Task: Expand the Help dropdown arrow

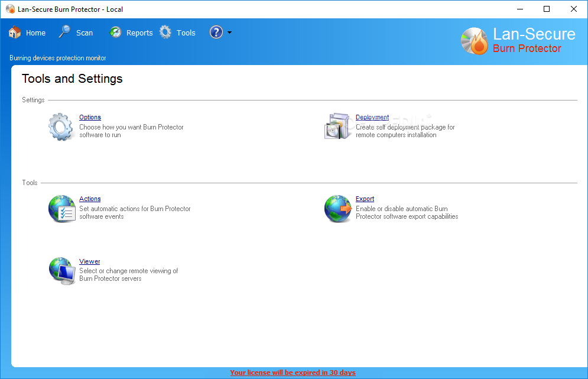Action: click(x=229, y=33)
